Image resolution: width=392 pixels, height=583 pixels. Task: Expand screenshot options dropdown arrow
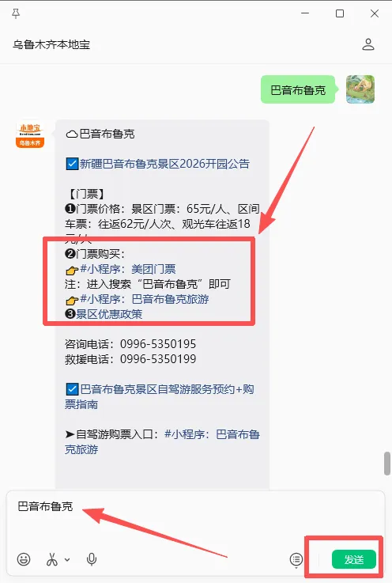pos(67,559)
